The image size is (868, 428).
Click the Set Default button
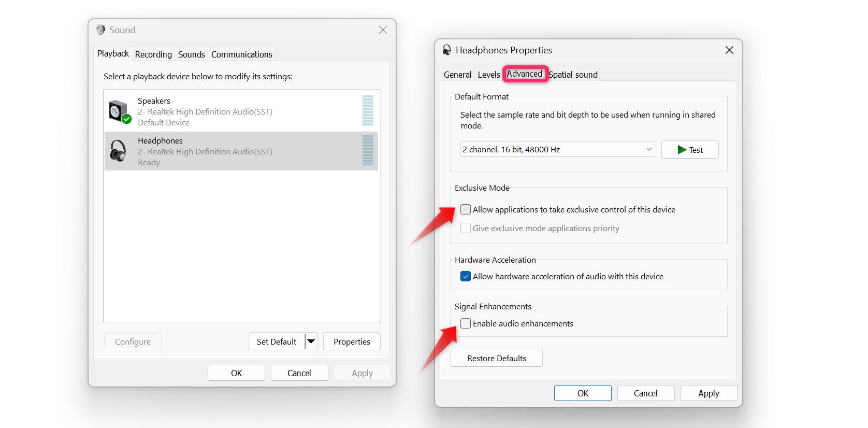(277, 341)
